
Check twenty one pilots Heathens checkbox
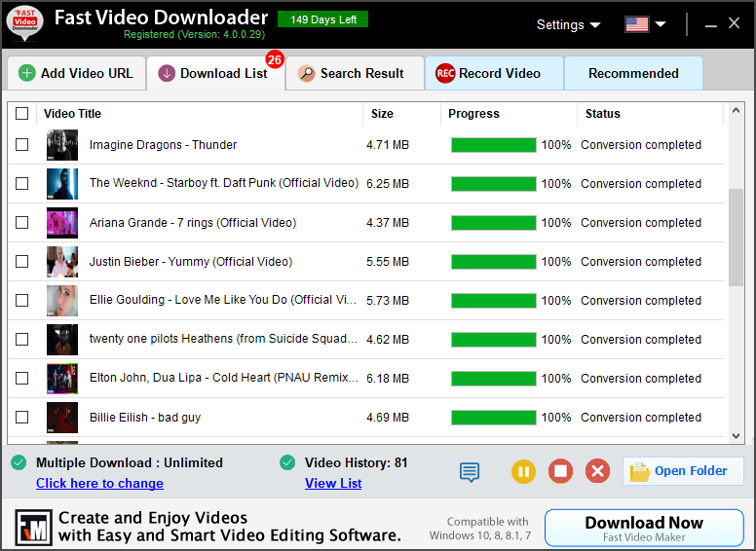pyautogui.click(x=21, y=340)
